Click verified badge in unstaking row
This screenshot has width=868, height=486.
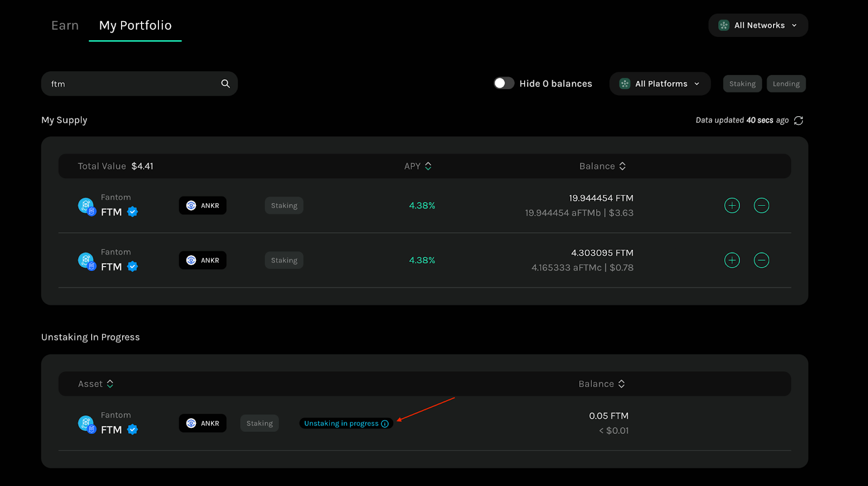(132, 430)
